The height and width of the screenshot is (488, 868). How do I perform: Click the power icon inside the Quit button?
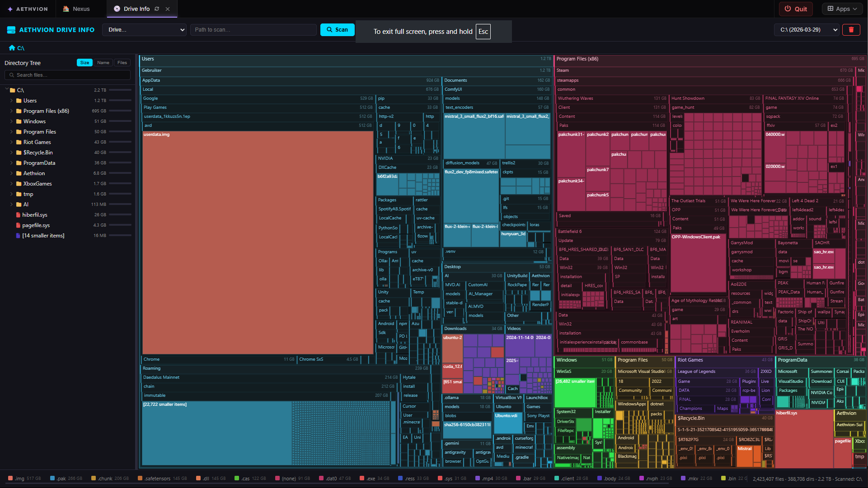[x=788, y=9]
